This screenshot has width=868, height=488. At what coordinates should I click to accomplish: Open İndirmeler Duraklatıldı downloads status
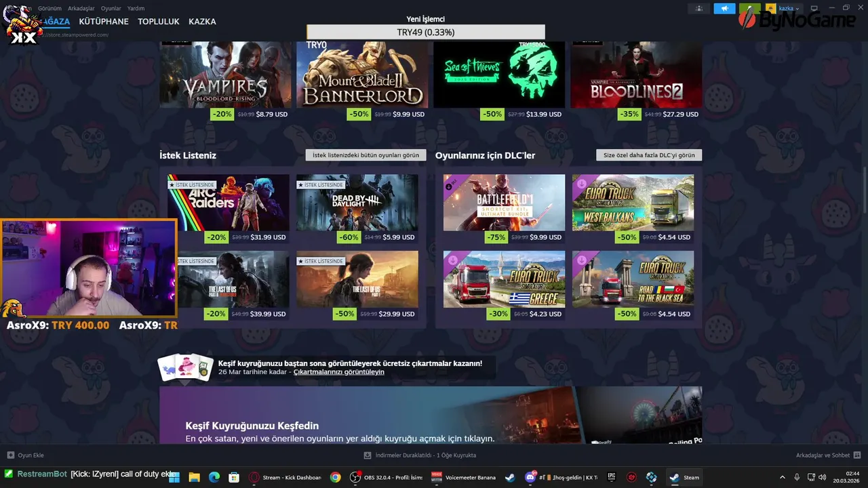420,455
